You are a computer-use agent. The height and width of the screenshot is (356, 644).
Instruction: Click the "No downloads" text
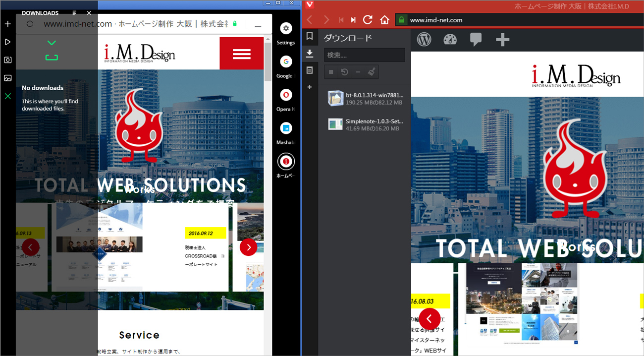(43, 88)
